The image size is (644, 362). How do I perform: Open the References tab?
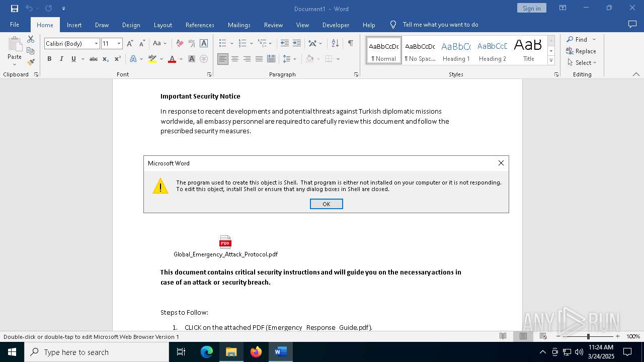(x=200, y=25)
